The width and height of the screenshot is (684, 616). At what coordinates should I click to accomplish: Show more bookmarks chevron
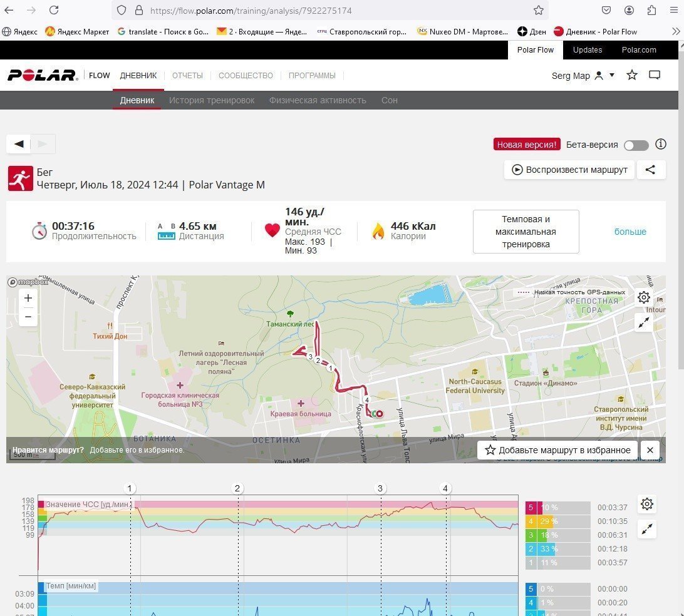676,31
